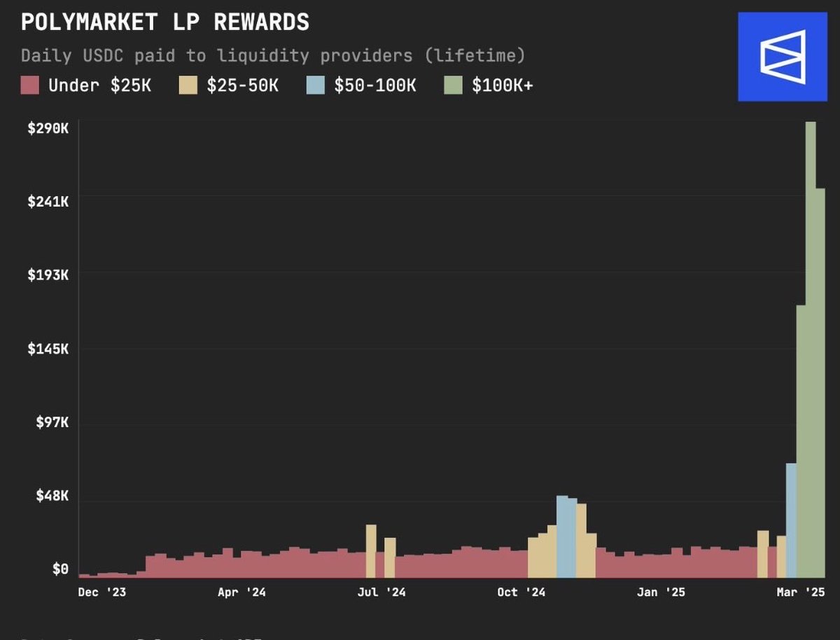Click the 'Daily USDC paid to liquidity providers' subtitle
This screenshot has height=640, width=840.
(273, 55)
